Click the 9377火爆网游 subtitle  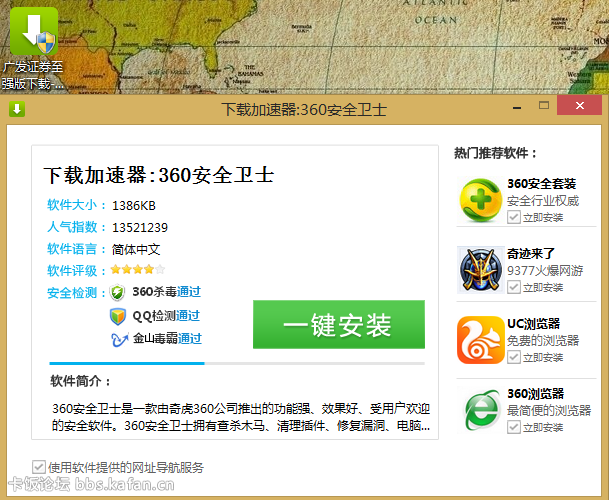point(545,270)
